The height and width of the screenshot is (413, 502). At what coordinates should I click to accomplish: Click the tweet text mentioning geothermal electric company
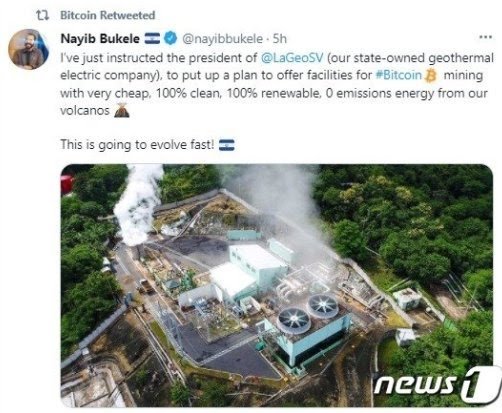tap(277, 84)
